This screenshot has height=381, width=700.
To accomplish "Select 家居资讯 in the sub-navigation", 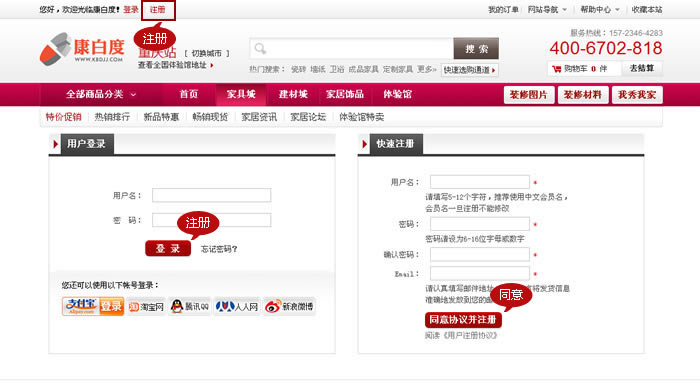I will pyautogui.click(x=259, y=117).
